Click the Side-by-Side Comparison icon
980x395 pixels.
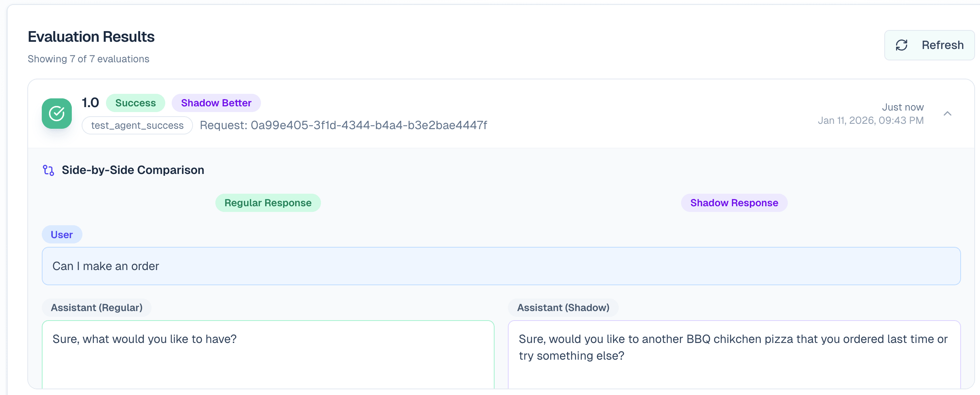pos(48,170)
